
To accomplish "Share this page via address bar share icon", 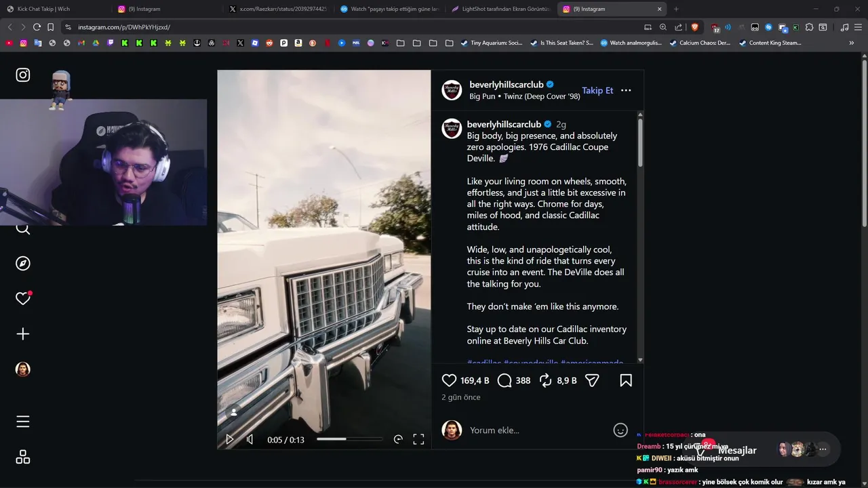I will (x=679, y=27).
